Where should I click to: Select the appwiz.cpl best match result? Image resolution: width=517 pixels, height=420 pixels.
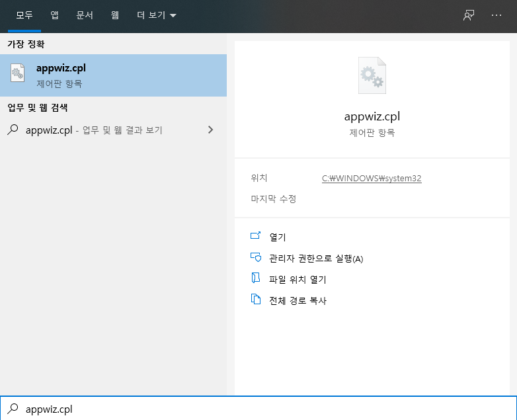[x=114, y=75]
